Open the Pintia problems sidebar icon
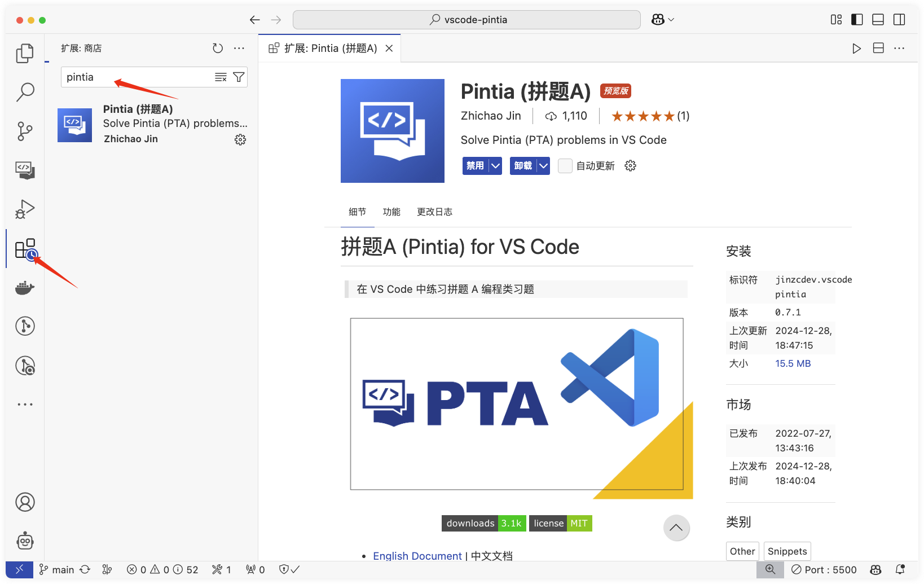 (25, 170)
